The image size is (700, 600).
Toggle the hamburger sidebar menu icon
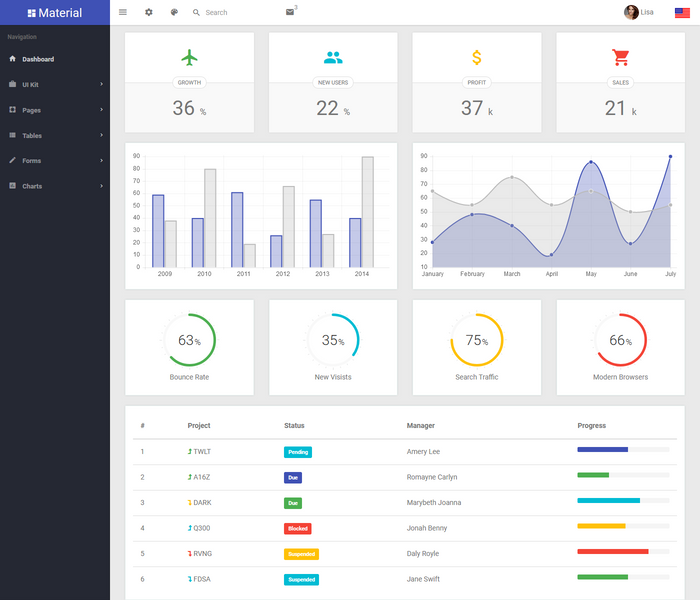123,12
